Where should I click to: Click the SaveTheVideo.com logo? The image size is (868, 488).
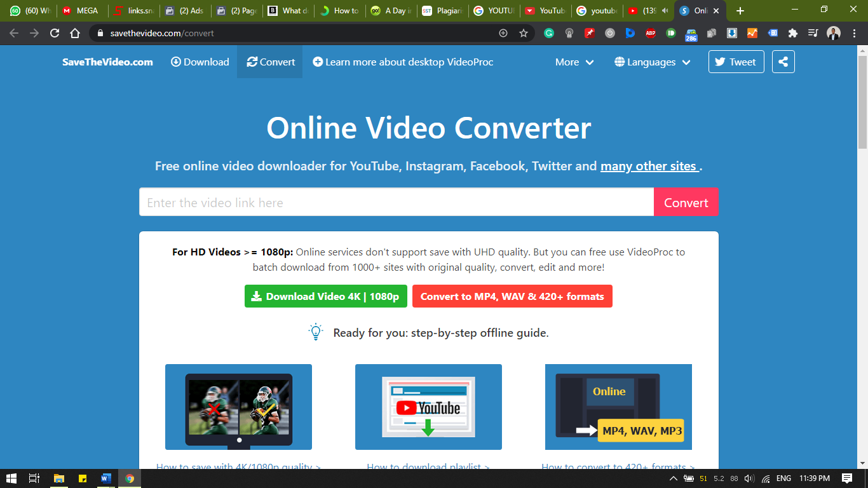(x=107, y=62)
